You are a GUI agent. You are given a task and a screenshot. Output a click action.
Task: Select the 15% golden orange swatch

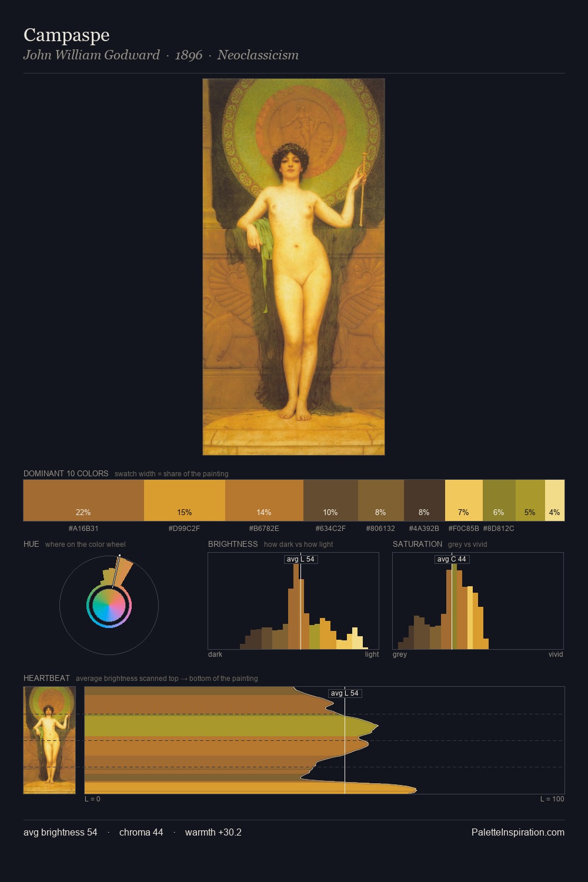(185, 500)
